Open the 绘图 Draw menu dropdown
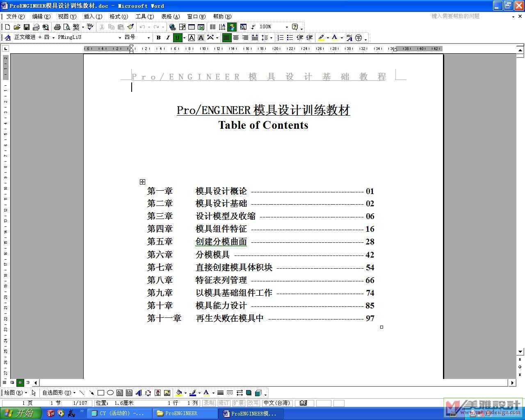Image resolution: width=525 pixels, height=420 pixels. pos(16,393)
